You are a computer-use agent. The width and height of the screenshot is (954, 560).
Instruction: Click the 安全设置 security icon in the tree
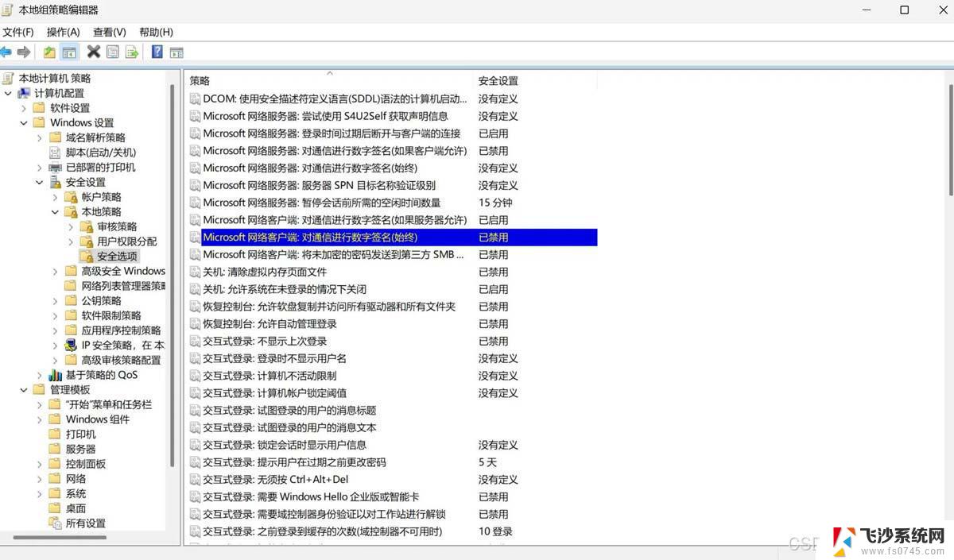tap(55, 182)
